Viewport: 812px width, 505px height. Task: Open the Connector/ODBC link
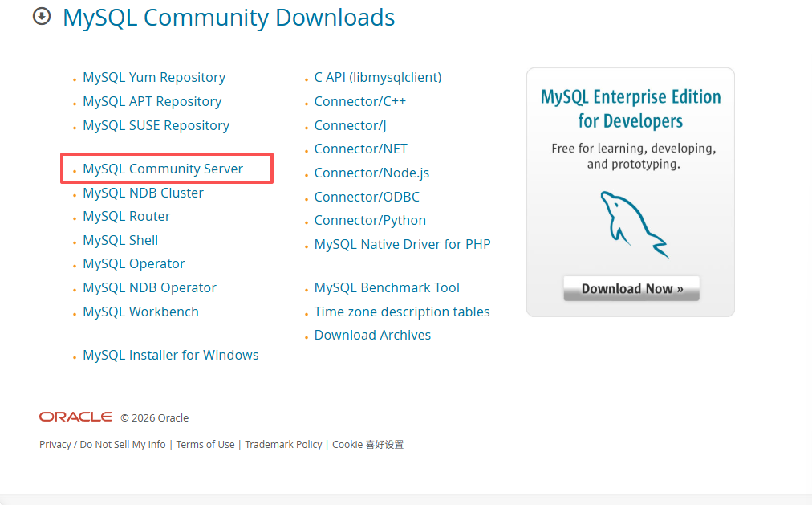(367, 197)
